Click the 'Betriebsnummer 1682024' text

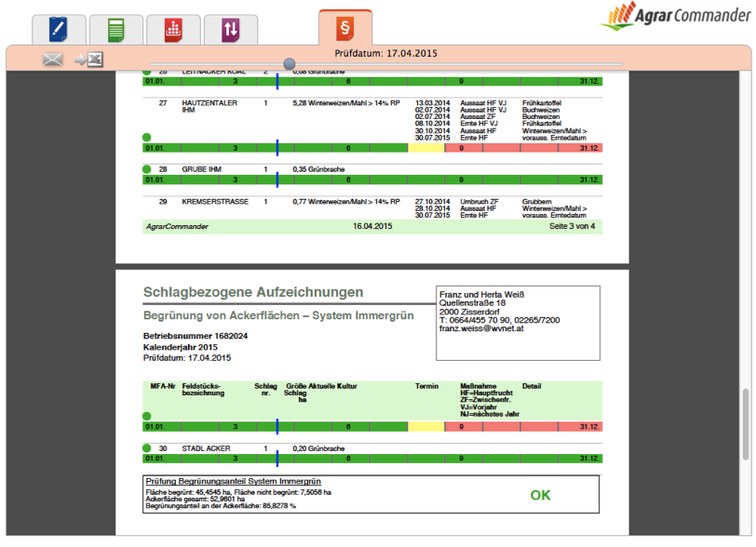tap(196, 336)
